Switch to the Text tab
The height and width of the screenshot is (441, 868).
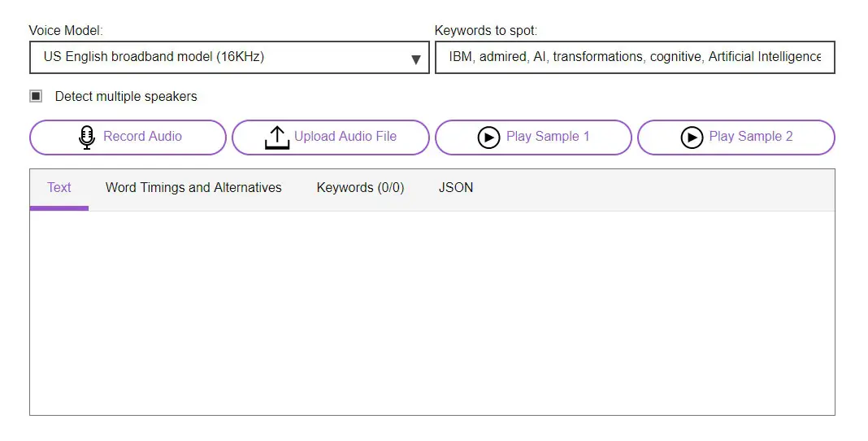point(59,187)
